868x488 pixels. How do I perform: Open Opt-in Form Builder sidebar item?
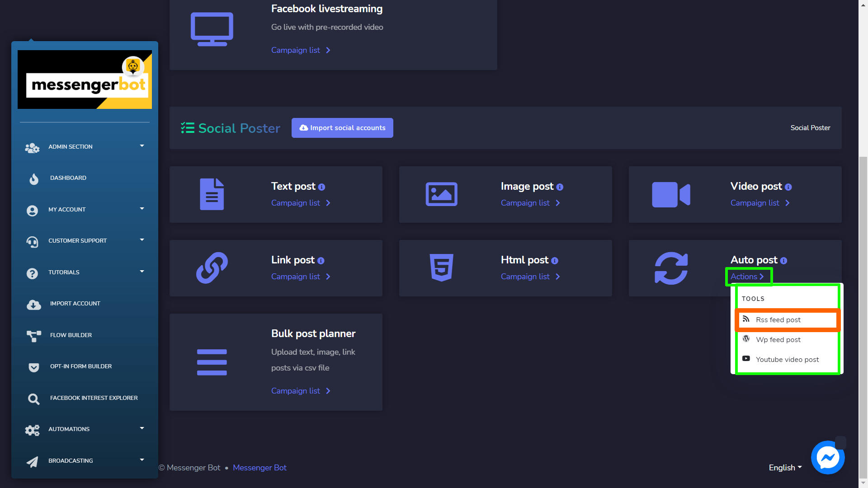pos(85,366)
